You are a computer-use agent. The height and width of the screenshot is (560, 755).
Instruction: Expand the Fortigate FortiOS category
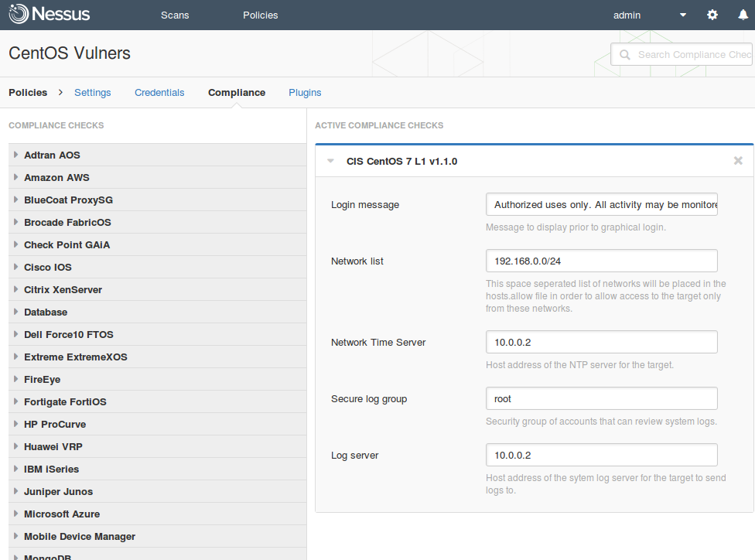click(158, 401)
